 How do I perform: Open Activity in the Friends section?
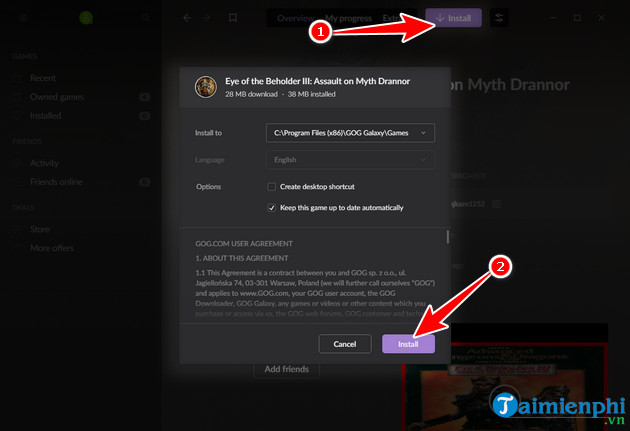(44, 163)
